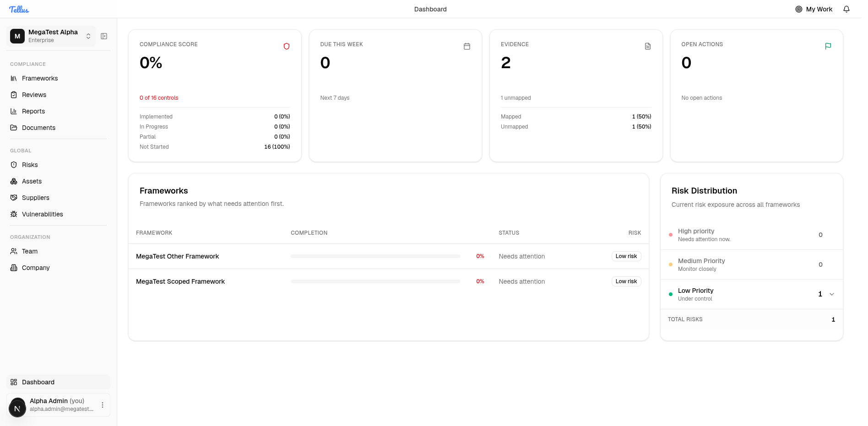Click Low risk badge for MegaTest Scoped Framework
This screenshot has height=426, width=868.
tap(626, 281)
